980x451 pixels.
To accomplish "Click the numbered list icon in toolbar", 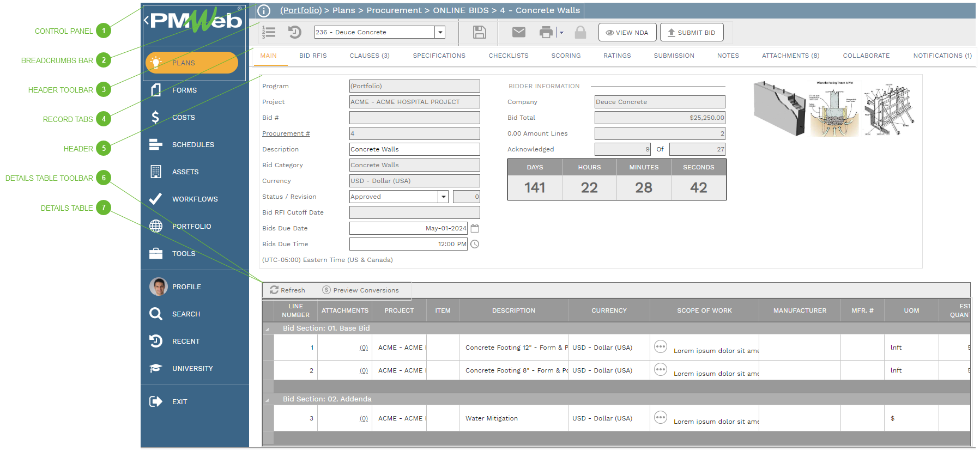I will 269,33.
